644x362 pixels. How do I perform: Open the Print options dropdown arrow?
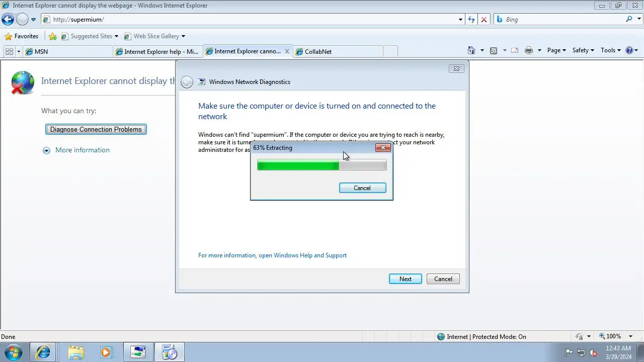click(539, 50)
